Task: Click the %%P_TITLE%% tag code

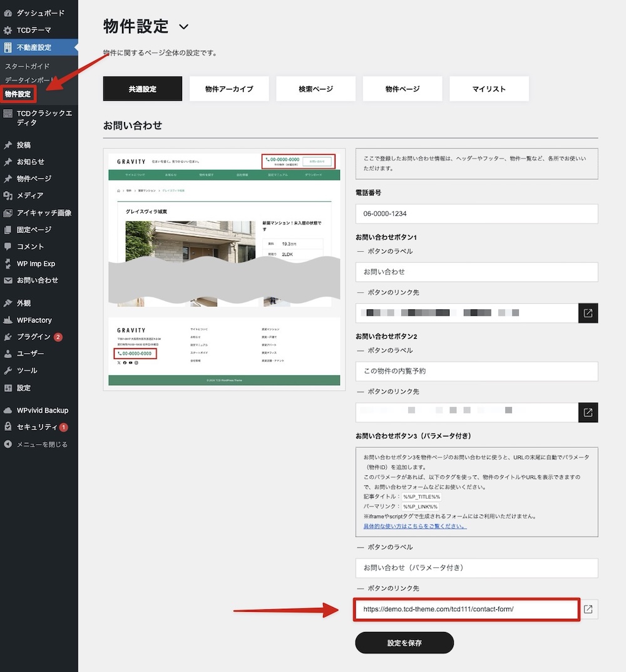Action: click(421, 497)
